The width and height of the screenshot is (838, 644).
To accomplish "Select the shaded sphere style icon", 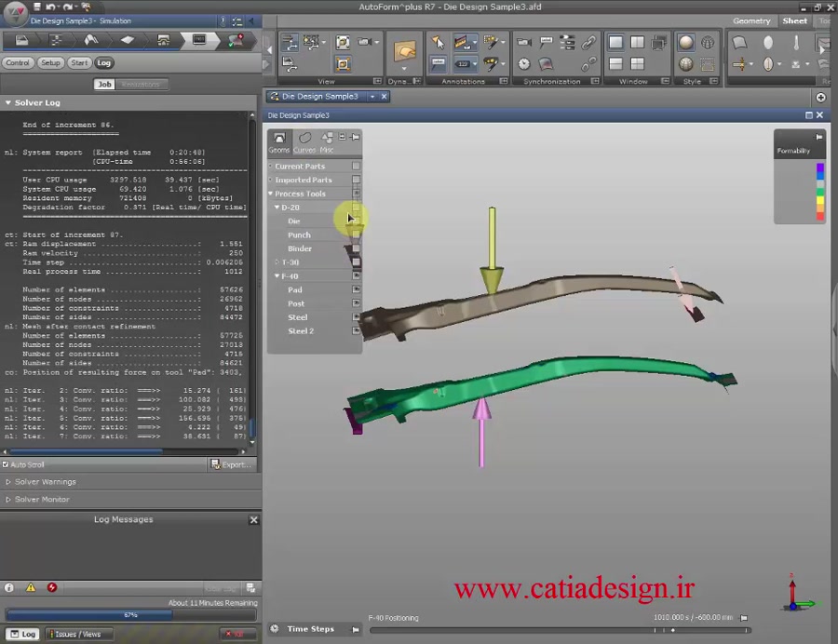I will pos(685,42).
